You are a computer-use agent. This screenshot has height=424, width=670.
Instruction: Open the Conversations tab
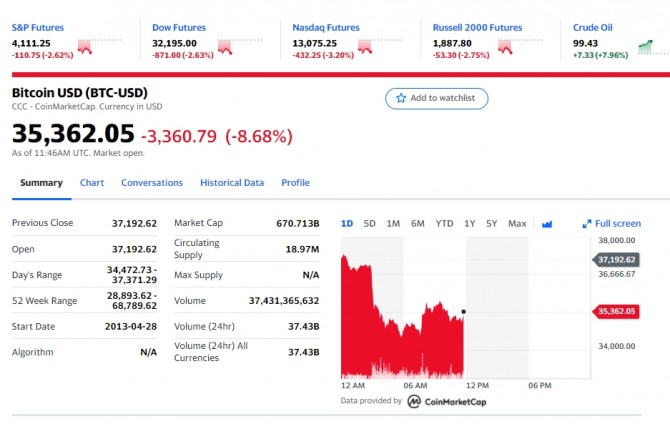click(x=152, y=183)
